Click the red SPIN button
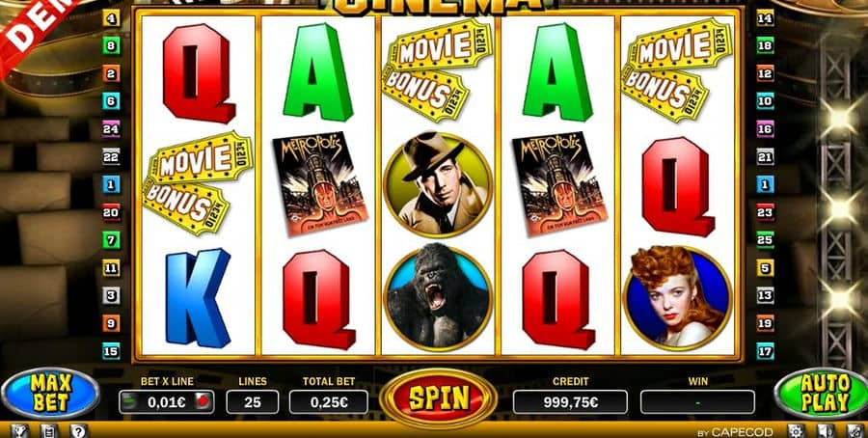868x438 pixels. (438, 398)
